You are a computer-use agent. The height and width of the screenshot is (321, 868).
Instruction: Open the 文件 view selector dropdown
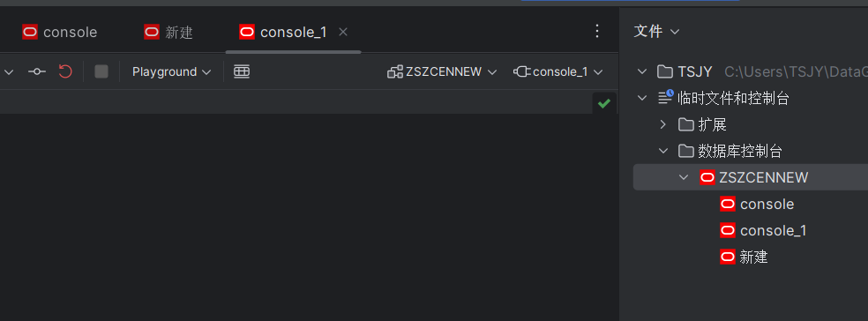(656, 32)
